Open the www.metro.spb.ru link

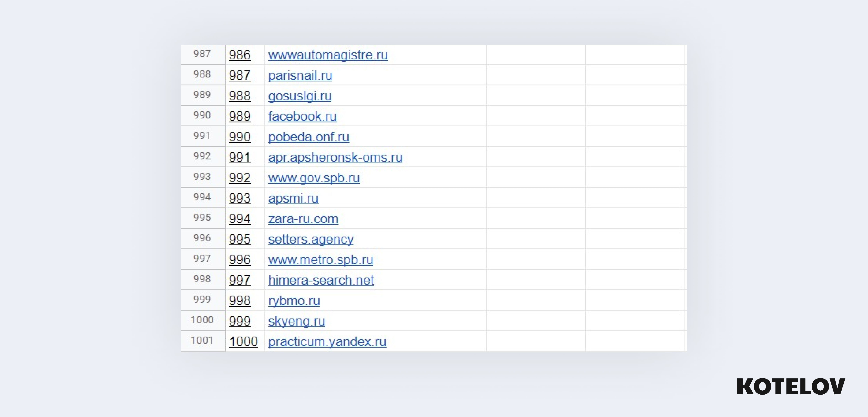pyautogui.click(x=320, y=260)
